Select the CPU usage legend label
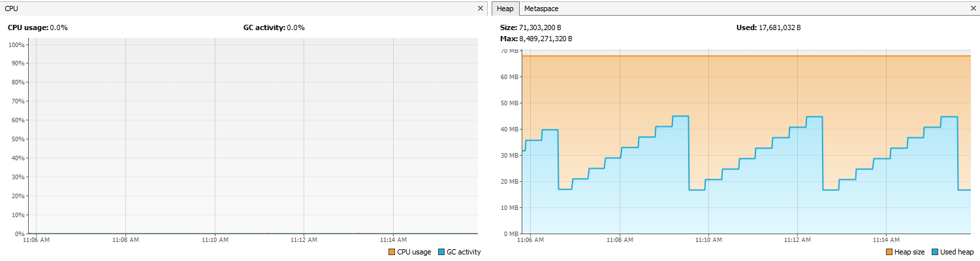Screen dimensions: 980x261 click(x=414, y=252)
